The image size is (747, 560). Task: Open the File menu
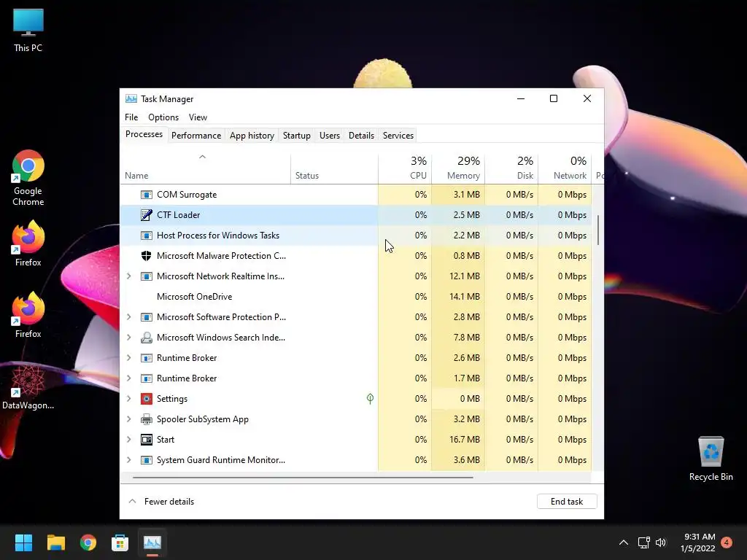131,117
